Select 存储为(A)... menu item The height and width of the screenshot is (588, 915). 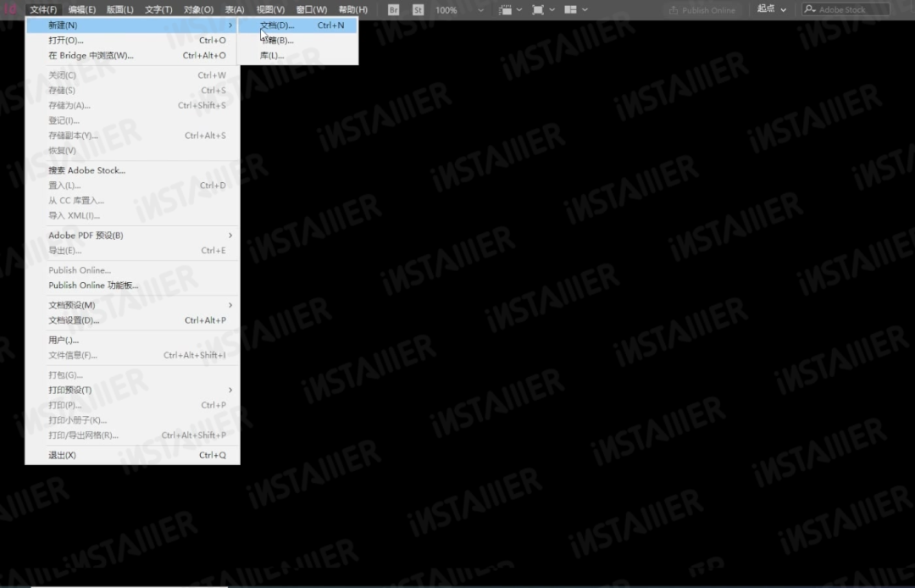132,106
